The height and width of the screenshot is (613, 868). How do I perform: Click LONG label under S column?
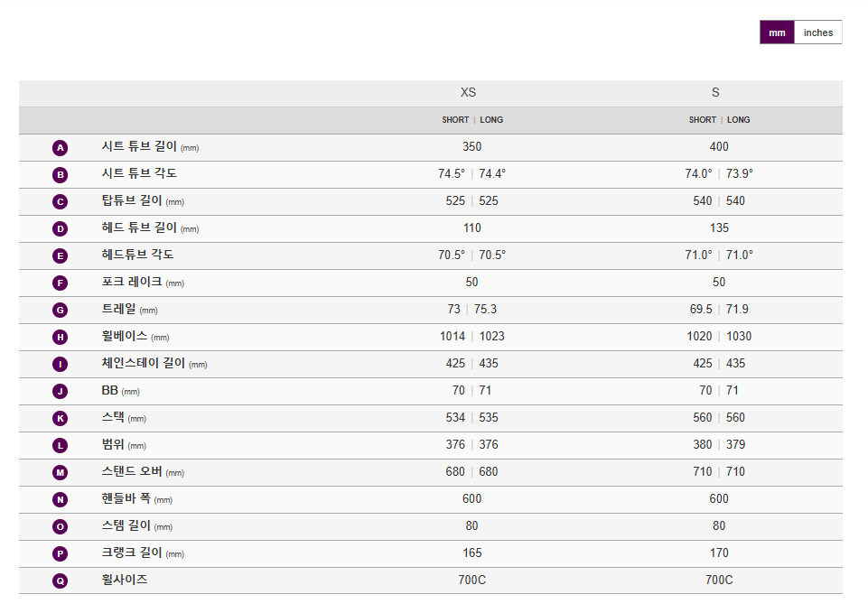tap(738, 120)
